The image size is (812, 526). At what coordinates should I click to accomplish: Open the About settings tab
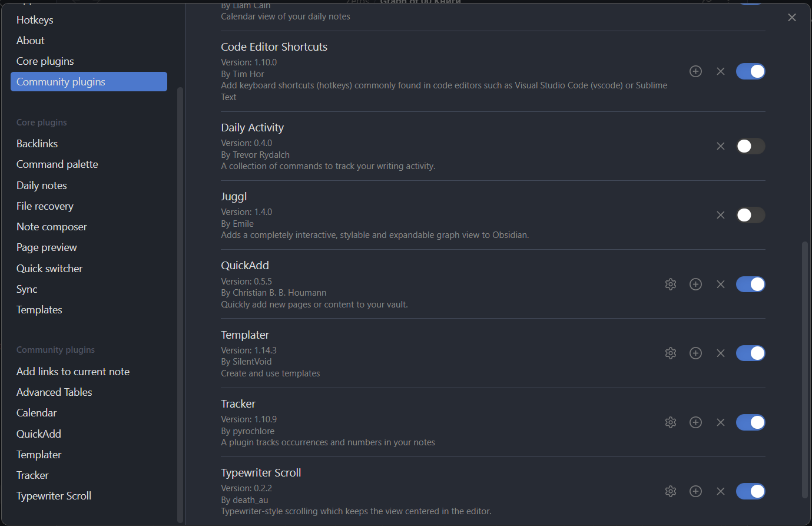[x=89, y=41]
